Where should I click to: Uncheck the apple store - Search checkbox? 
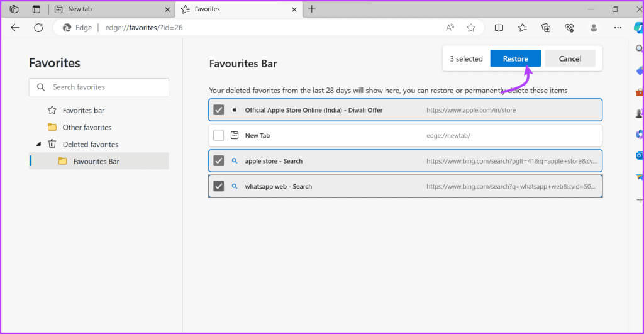click(x=218, y=161)
